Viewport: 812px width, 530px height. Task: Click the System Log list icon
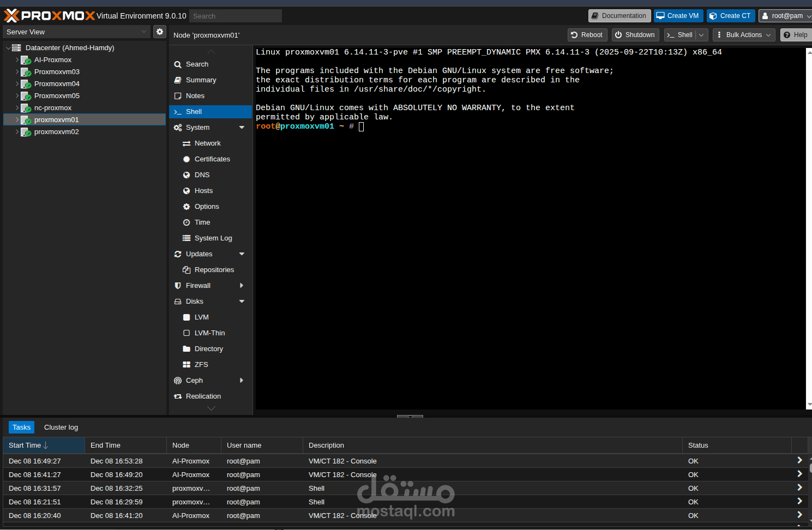(x=187, y=238)
